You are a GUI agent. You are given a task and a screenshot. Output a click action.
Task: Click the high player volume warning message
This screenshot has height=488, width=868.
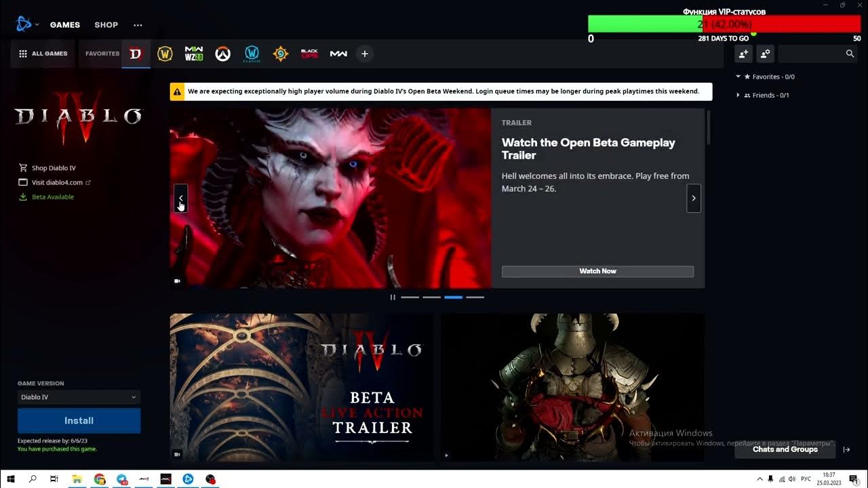[x=443, y=91]
